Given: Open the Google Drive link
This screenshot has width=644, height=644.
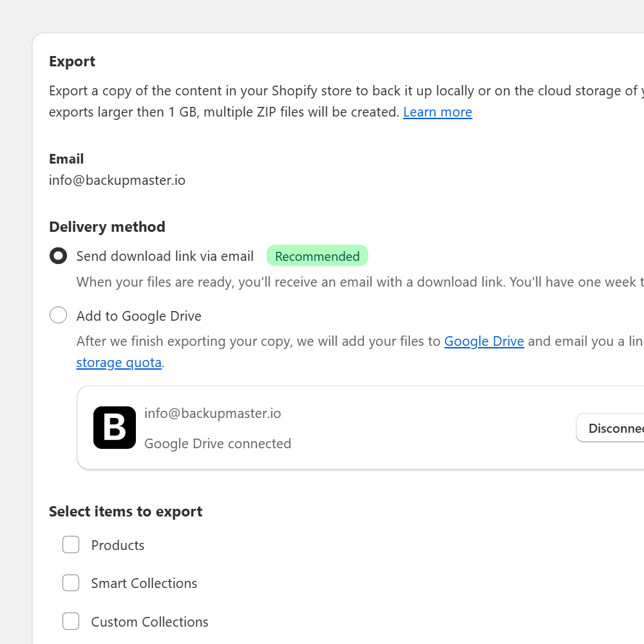Looking at the screenshot, I should point(484,341).
